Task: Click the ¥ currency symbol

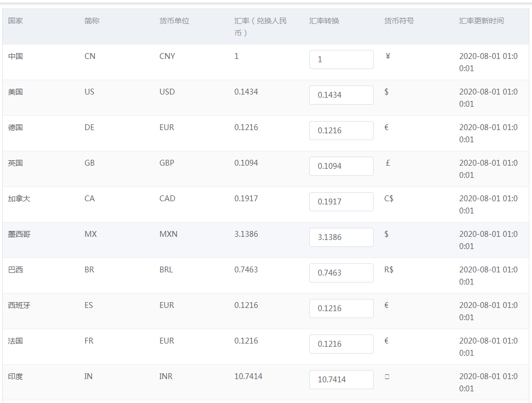Action: 388,56
